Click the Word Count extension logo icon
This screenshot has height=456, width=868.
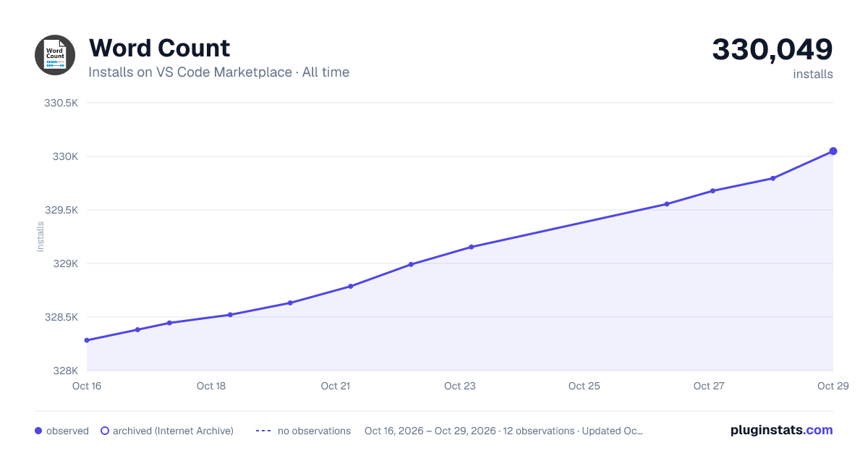[x=55, y=55]
